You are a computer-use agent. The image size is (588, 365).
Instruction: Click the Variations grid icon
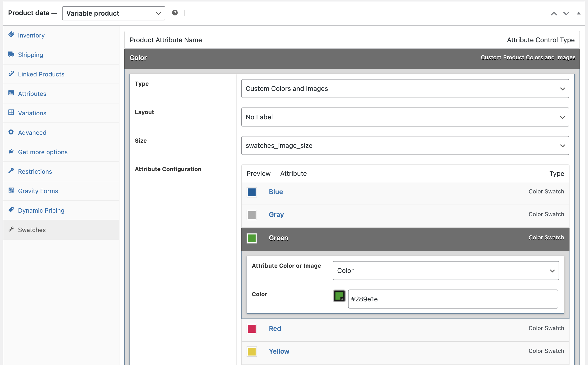coord(11,112)
